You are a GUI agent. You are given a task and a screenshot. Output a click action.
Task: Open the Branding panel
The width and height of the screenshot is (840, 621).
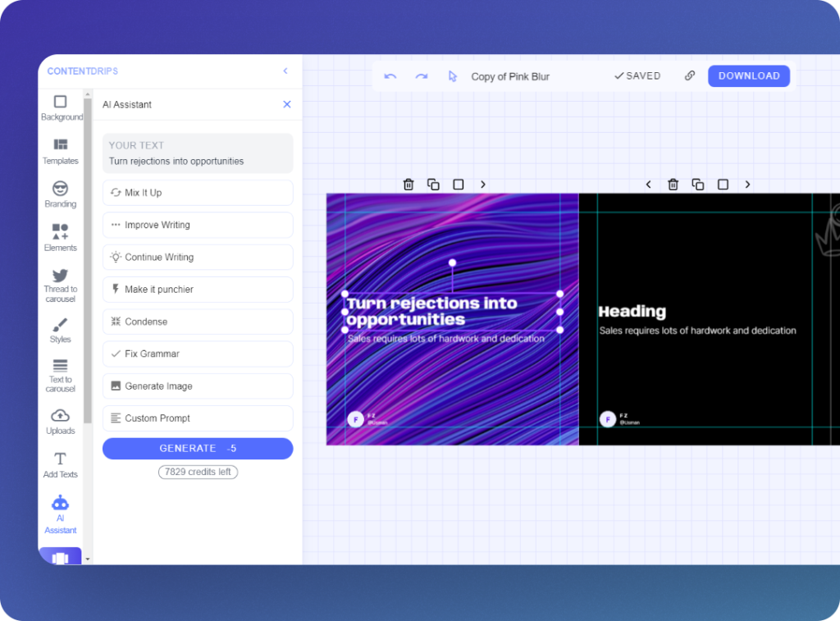click(60, 194)
